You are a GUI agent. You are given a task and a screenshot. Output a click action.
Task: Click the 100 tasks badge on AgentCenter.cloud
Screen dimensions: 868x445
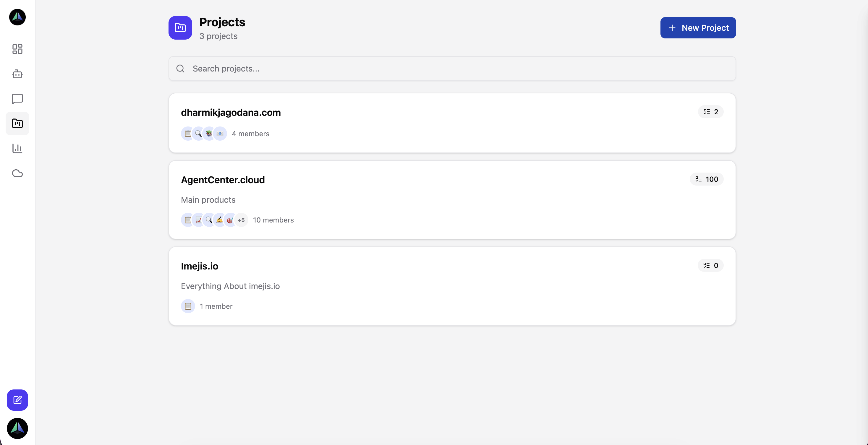[706, 179]
